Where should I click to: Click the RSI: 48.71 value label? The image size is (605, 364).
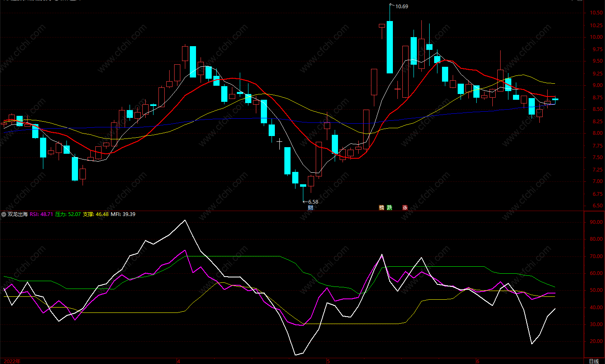coord(41,214)
